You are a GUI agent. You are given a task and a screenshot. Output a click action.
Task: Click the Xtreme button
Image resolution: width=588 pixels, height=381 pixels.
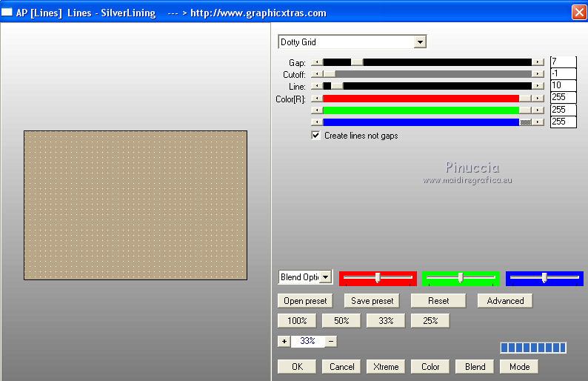click(x=386, y=367)
